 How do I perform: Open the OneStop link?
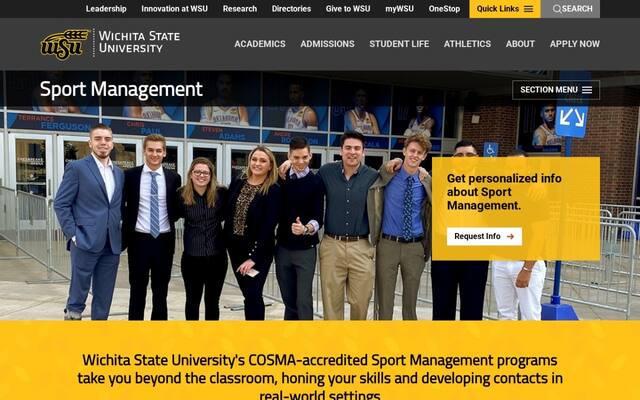(x=444, y=9)
